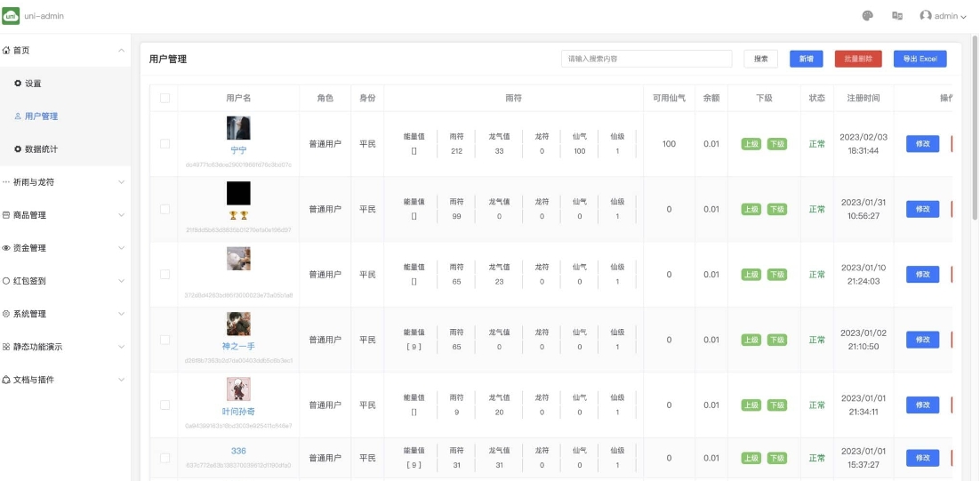Click the 导出 Excel button
Image resolution: width=980 pixels, height=481 pixels.
click(x=920, y=59)
